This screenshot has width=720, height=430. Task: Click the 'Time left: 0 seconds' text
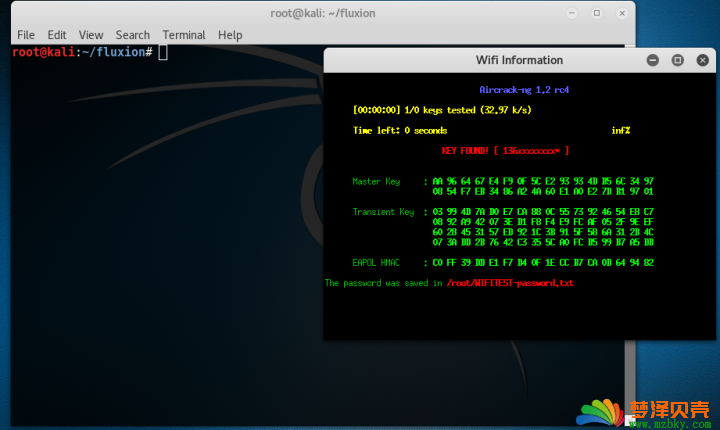(400, 131)
